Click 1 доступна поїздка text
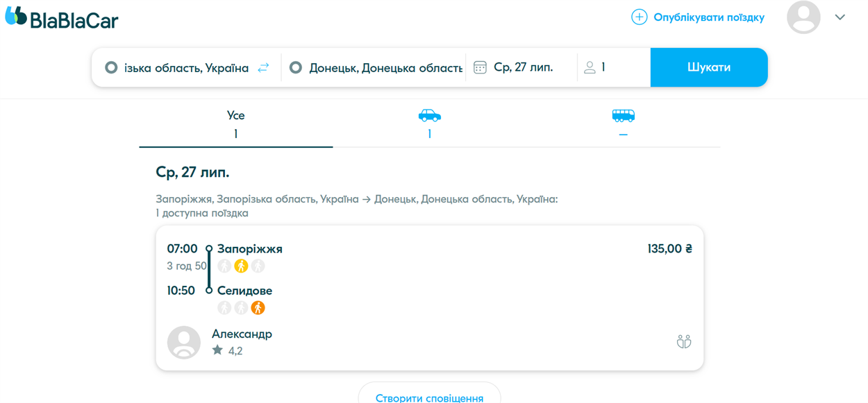This screenshot has height=403, width=868. (202, 213)
